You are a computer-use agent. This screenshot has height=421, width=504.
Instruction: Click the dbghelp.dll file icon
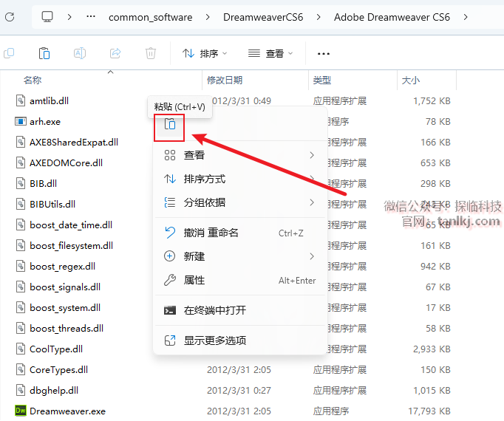(21, 390)
